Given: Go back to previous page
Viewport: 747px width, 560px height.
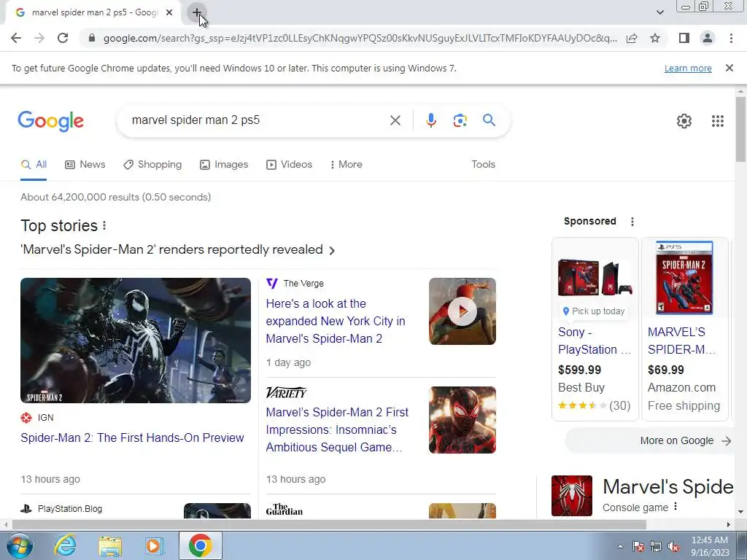Looking at the screenshot, I should [x=16, y=38].
